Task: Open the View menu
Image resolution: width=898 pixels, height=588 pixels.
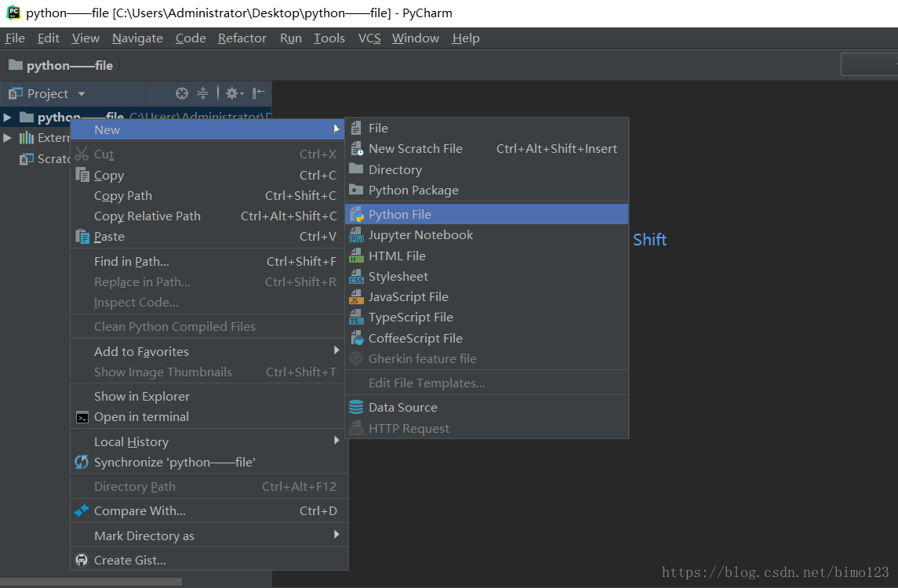Action: (85, 38)
